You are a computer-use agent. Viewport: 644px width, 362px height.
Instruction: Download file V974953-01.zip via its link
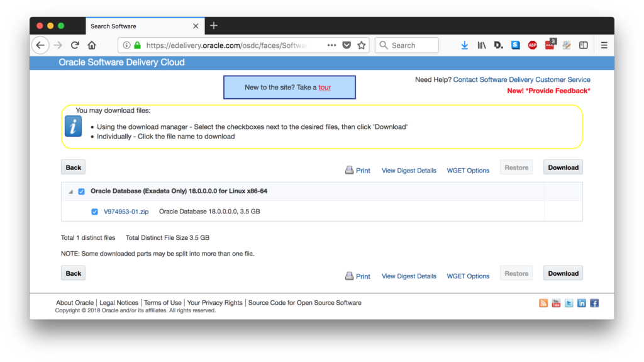pyautogui.click(x=126, y=212)
